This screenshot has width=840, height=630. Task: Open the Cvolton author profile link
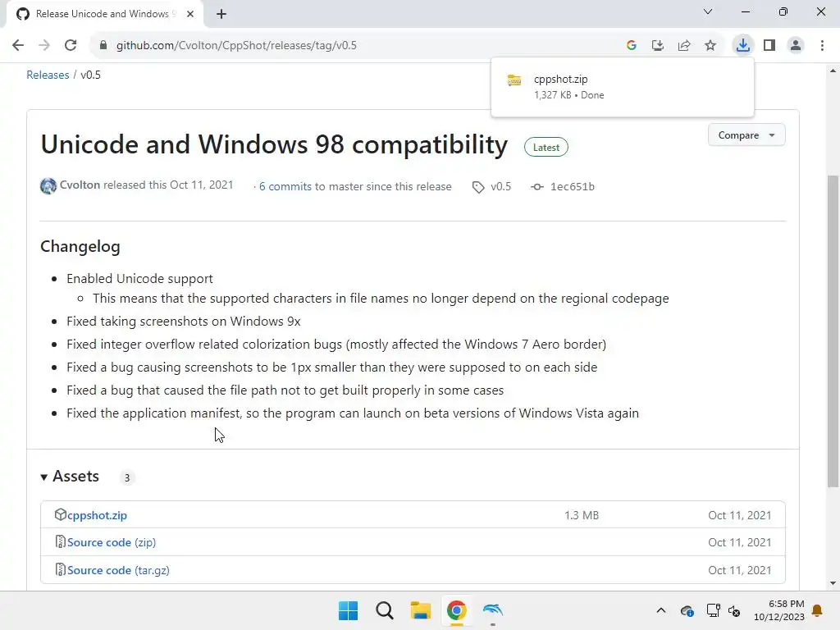(x=80, y=185)
